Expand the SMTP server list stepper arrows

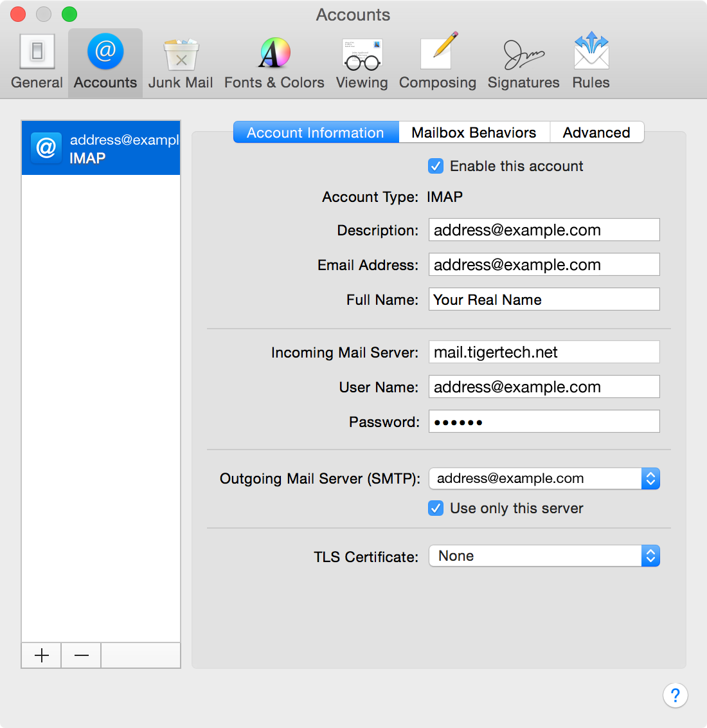[650, 478]
